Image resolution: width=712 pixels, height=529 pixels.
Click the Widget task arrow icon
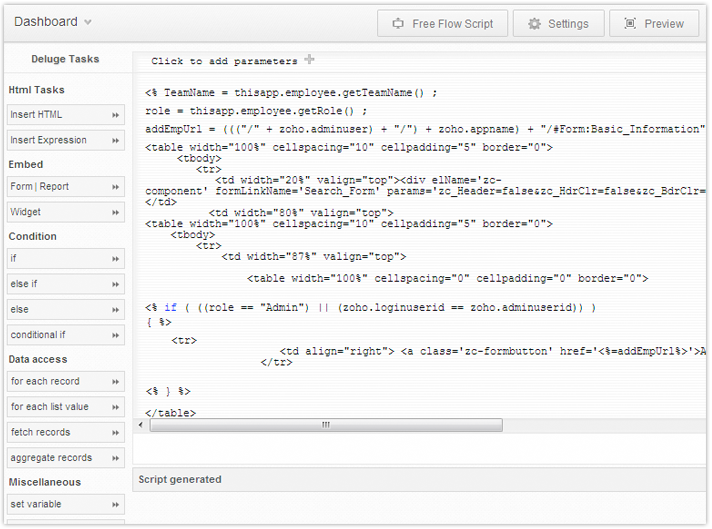(x=116, y=212)
